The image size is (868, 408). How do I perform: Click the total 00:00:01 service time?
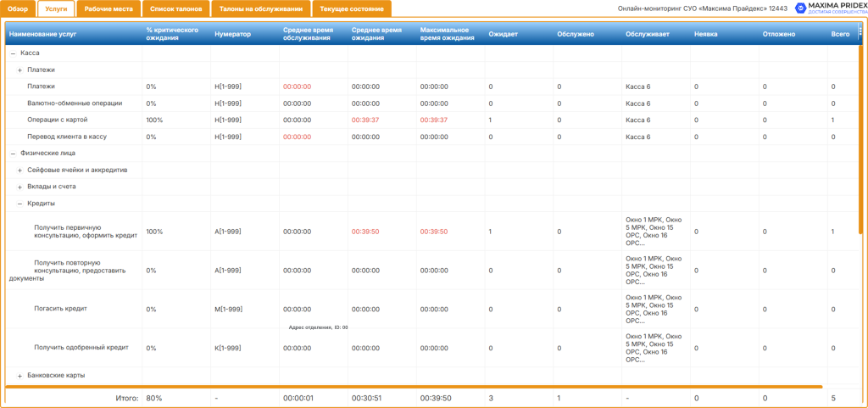[298, 398]
